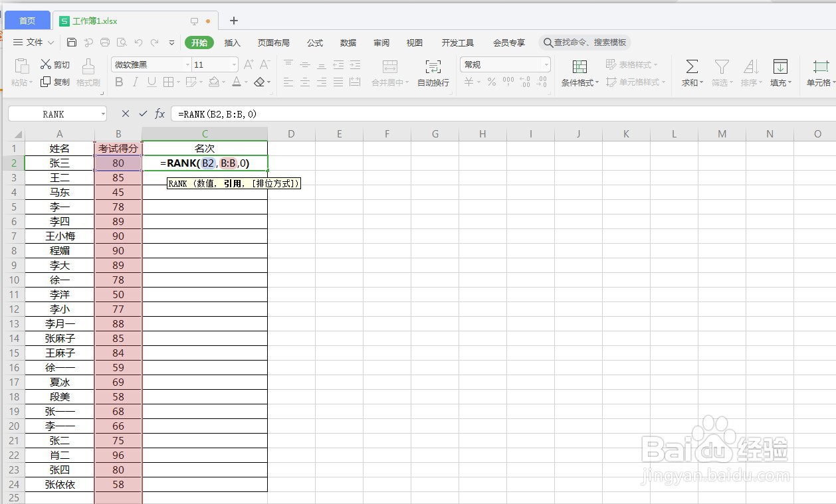
Task: Apply bold formatting with the B icon
Action: pos(119,82)
